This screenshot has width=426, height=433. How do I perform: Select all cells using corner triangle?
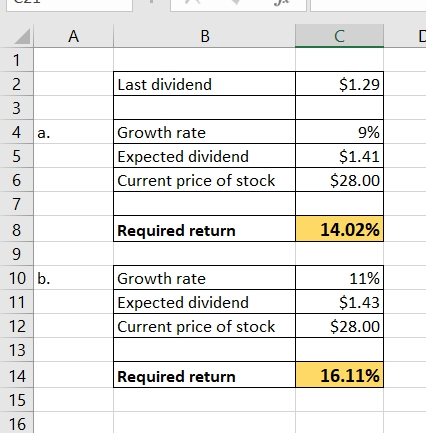(22, 36)
